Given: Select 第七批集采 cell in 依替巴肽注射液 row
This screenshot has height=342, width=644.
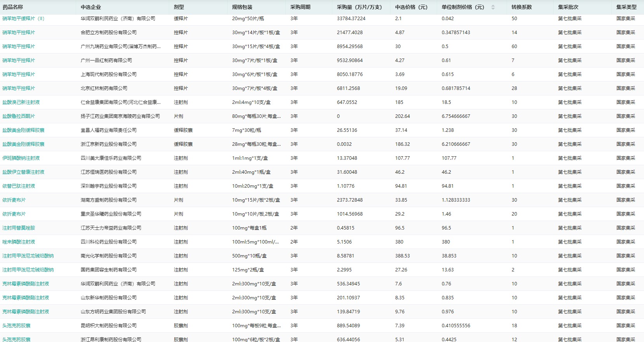Looking at the screenshot, I should pos(570,186).
